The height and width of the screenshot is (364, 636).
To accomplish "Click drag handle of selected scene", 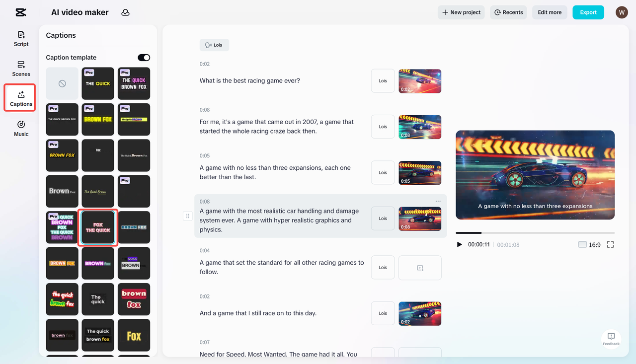I will [187, 216].
